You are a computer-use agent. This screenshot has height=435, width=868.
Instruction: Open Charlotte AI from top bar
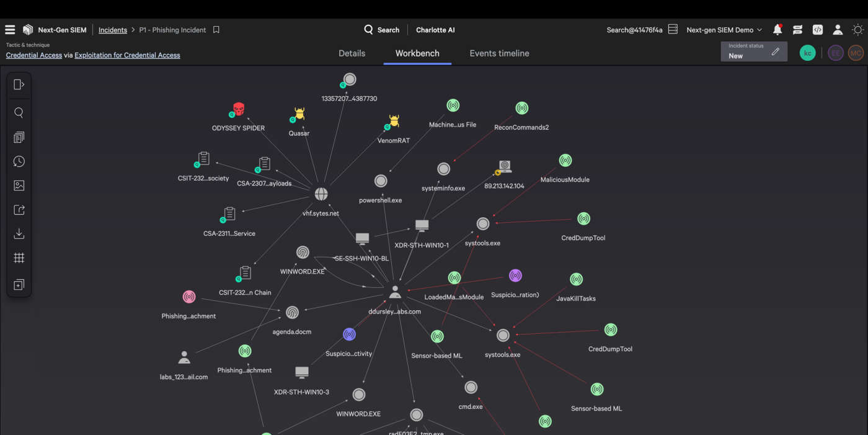pos(435,30)
